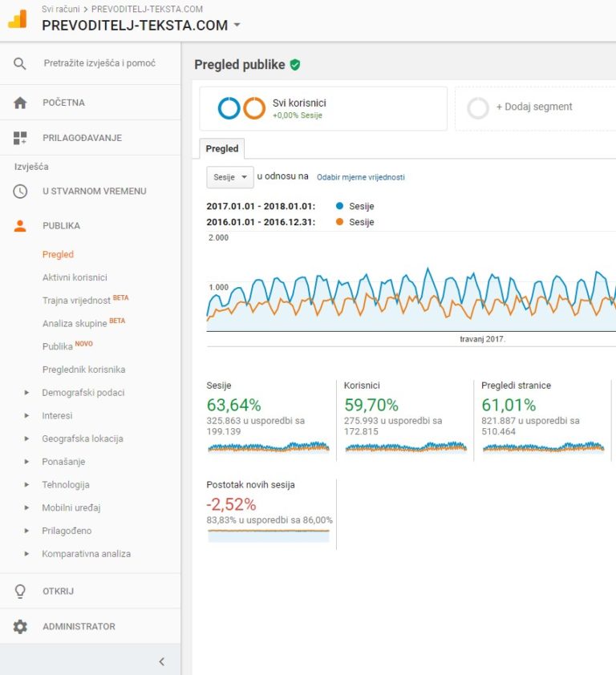
Task: Click the Google Analytics logo icon
Action: tap(18, 18)
